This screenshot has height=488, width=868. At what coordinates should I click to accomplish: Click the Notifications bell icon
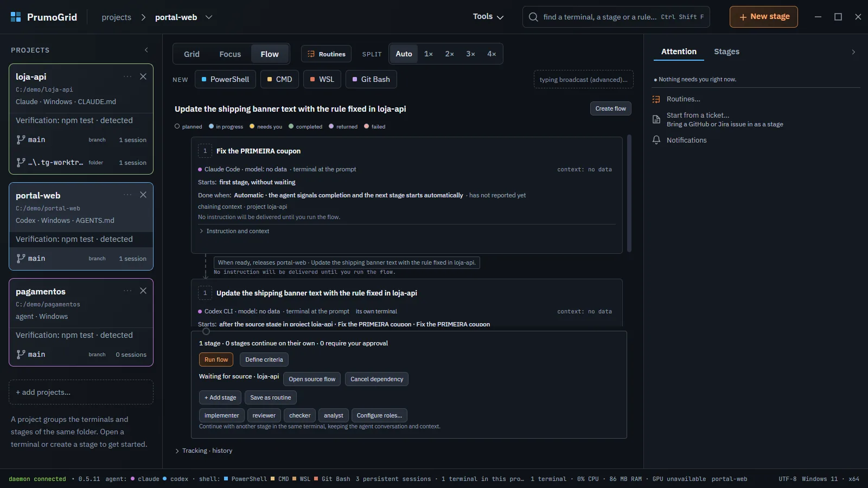point(656,140)
